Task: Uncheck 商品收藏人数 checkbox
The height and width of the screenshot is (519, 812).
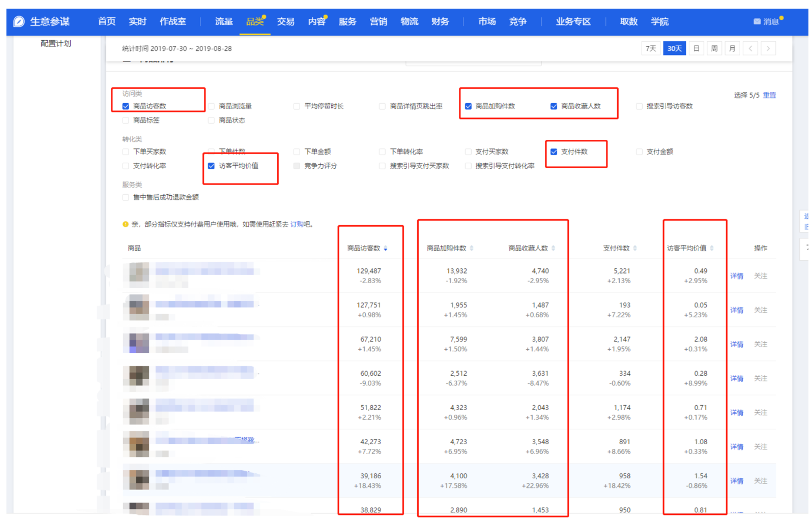Action: click(554, 106)
